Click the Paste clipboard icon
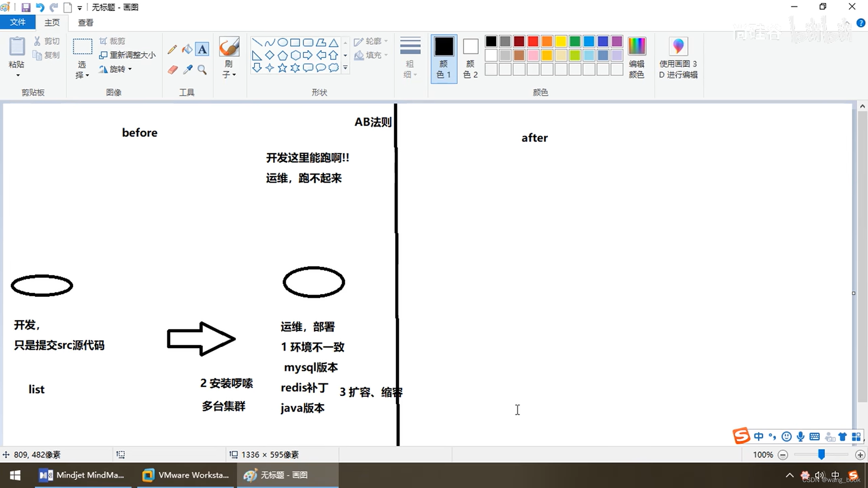This screenshot has width=868, height=488. (x=17, y=47)
